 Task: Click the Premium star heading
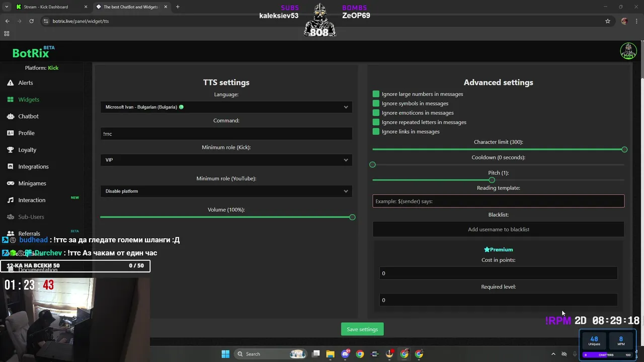[x=498, y=249]
